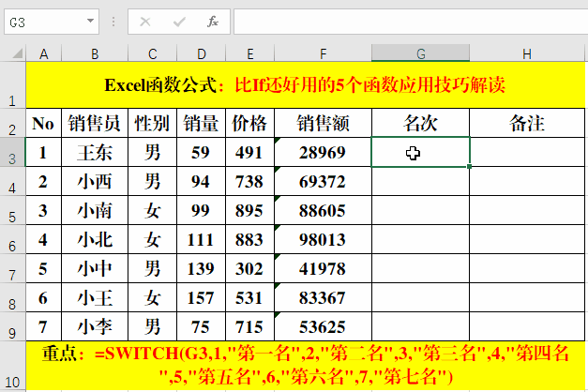Click the 备注 header cell
588x392 pixels.
point(528,123)
